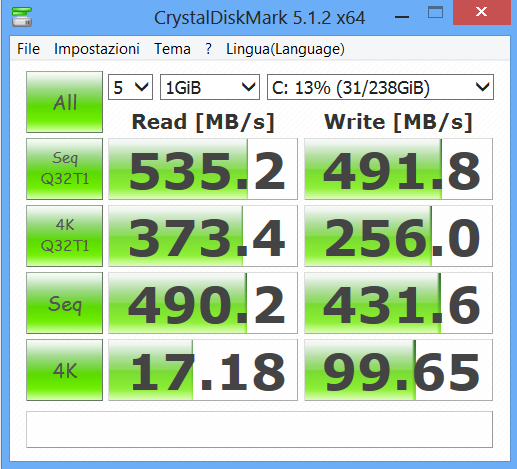Open the ? help menu
Viewport: 517px width, 469px height.
pyautogui.click(x=209, y=49)
